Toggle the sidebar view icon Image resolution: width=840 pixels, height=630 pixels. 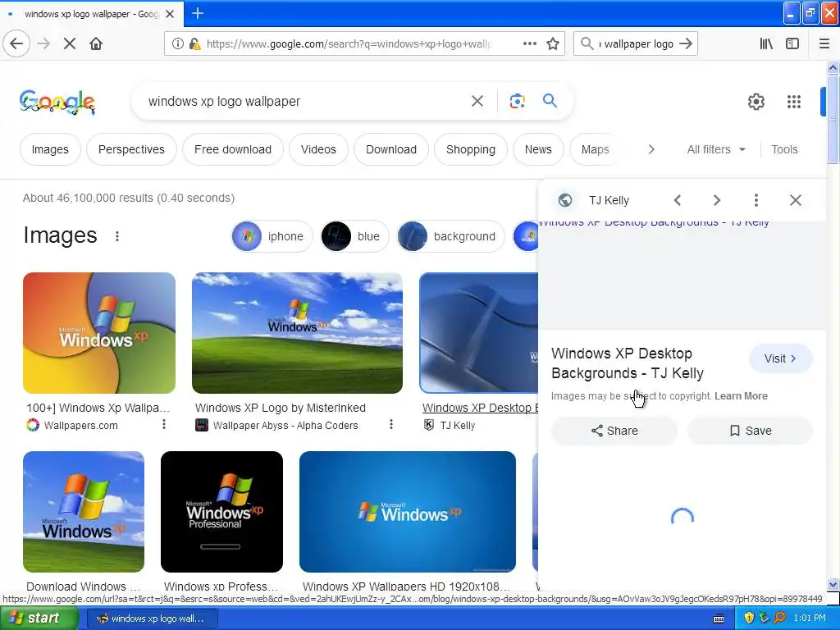[x=792, y=44]
